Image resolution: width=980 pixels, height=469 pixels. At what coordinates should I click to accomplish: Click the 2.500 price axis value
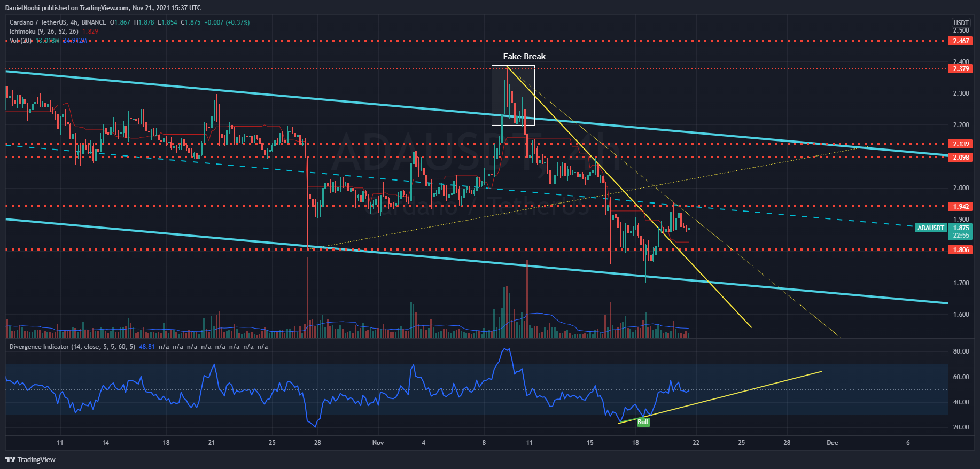(961, 30)
